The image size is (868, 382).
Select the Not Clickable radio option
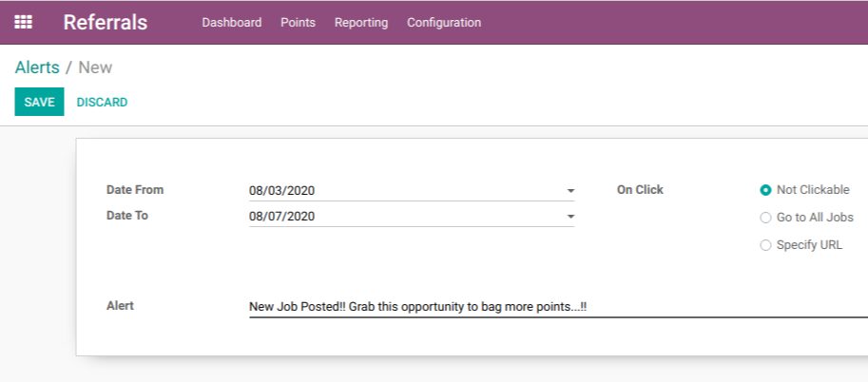point(765,190)
